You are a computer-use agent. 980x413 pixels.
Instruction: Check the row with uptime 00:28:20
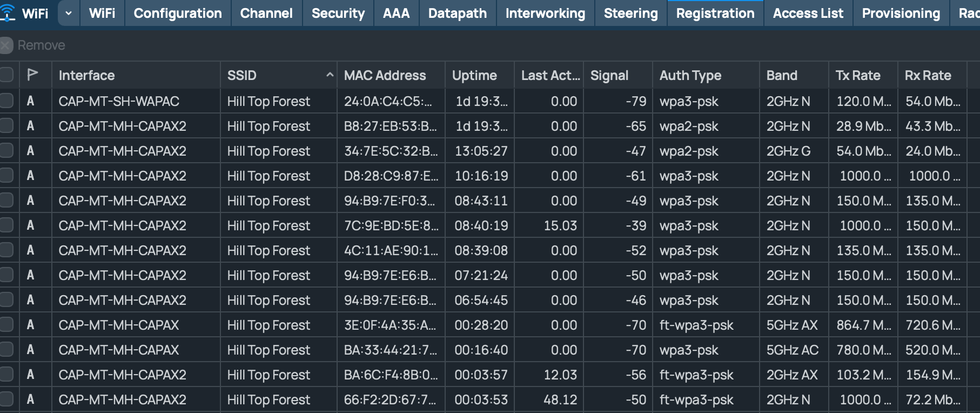6,324
